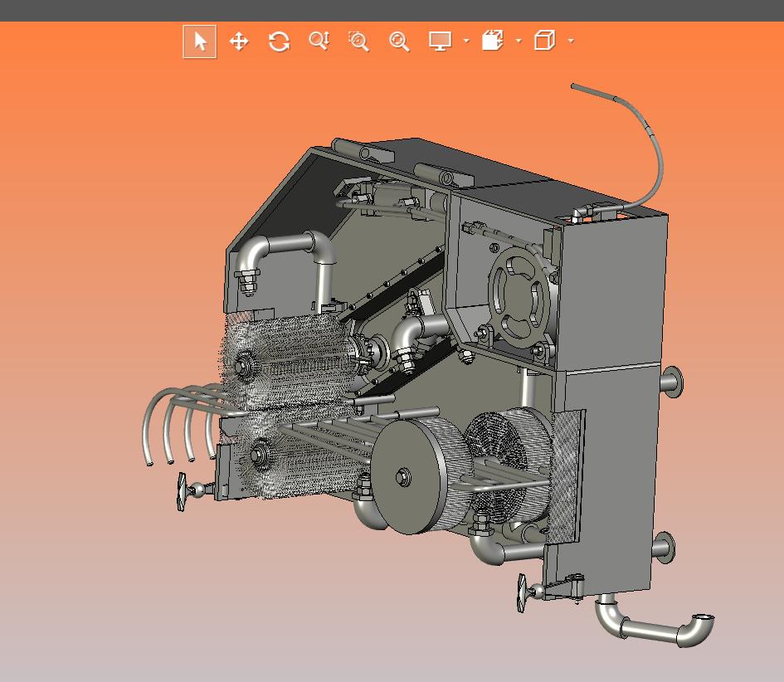The image size is (784, 682).
Task: Select the Rotate view tool
Action: [279, 41]
